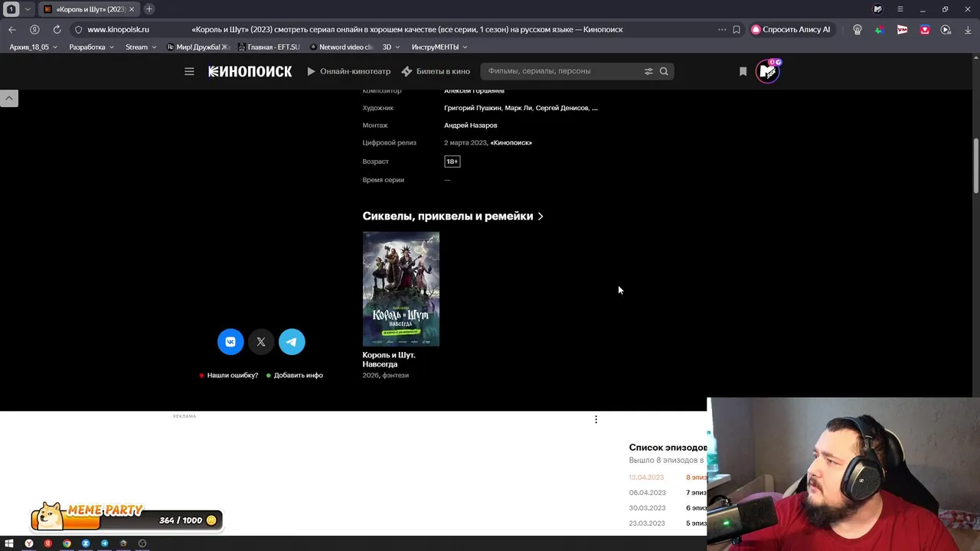Click the page vertical scrollbar thumb

976,165
